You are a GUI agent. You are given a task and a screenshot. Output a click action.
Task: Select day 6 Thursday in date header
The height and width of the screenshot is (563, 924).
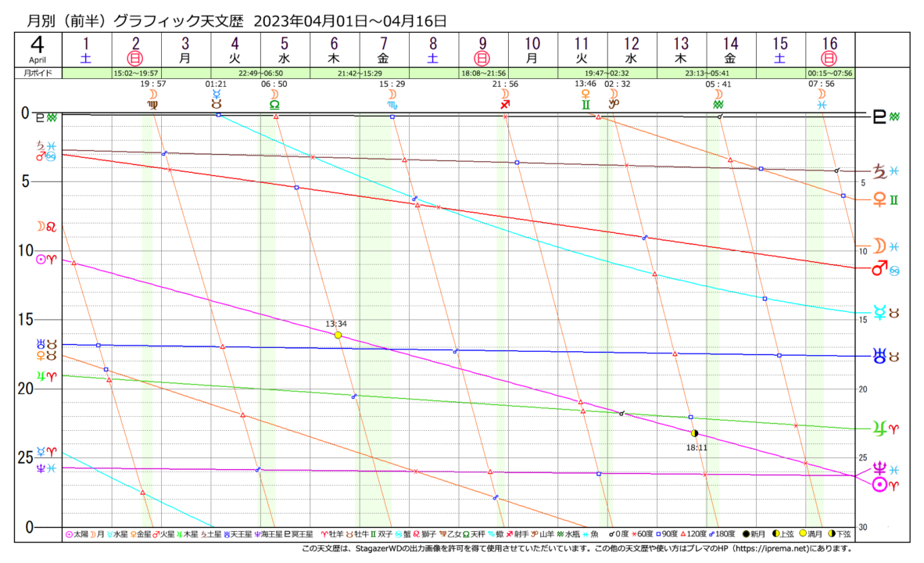tap(334, 49)
